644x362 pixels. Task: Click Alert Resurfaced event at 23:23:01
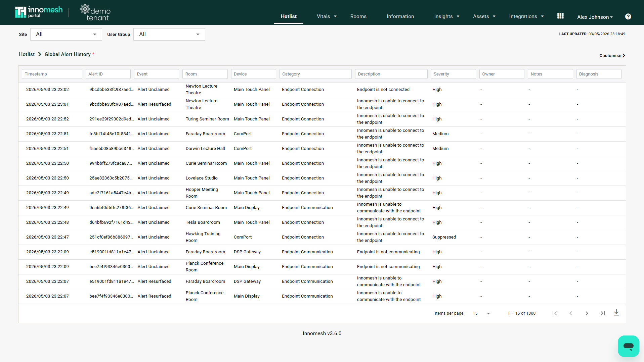click(154, 104)
